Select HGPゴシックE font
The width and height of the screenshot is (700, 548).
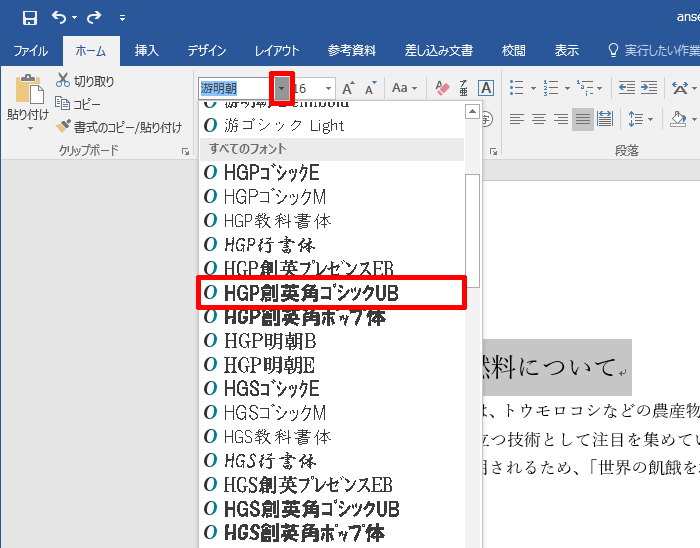click(332, 172)
